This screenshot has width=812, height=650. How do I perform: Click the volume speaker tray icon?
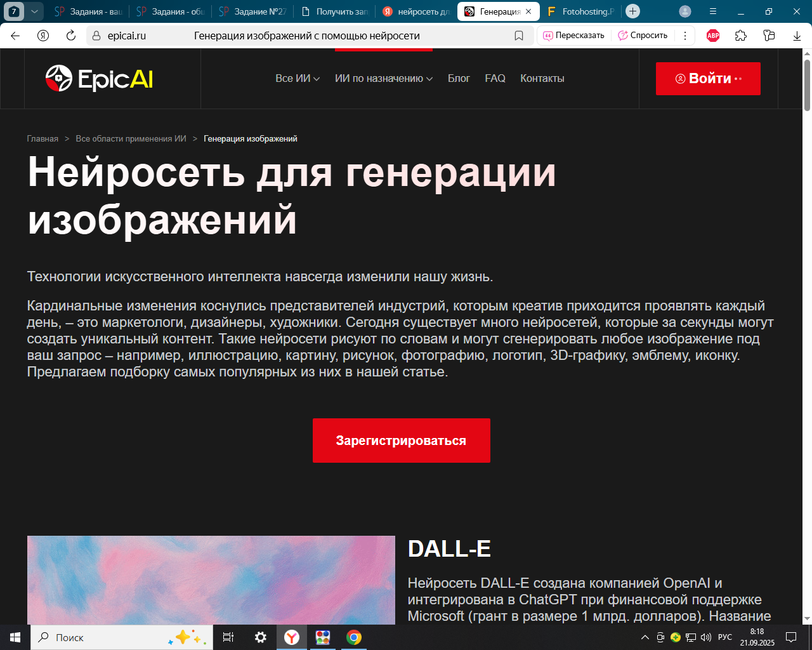tap(706, 637)
